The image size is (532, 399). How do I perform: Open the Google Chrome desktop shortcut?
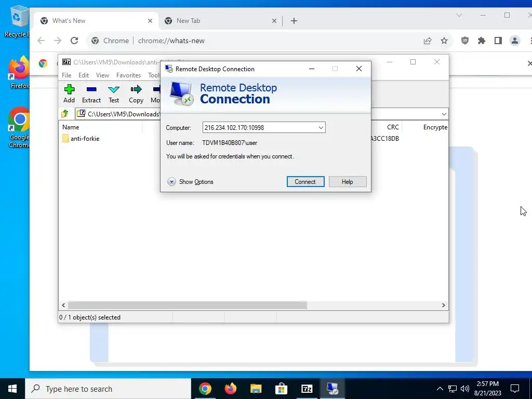pyautogui.click(x=19, y=127)
